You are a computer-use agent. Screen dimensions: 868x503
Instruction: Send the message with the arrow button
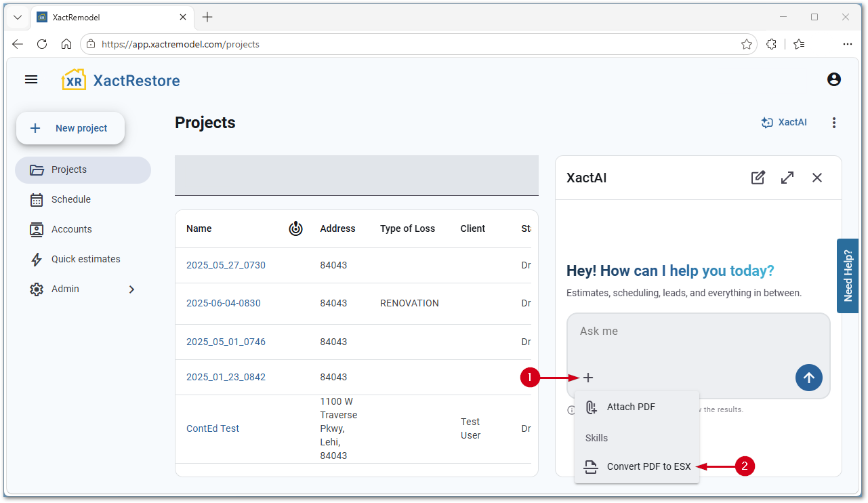809,378
